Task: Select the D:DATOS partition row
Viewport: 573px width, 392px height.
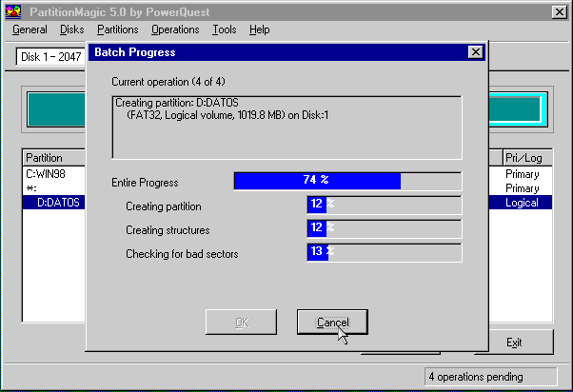Action: [54, 203]
